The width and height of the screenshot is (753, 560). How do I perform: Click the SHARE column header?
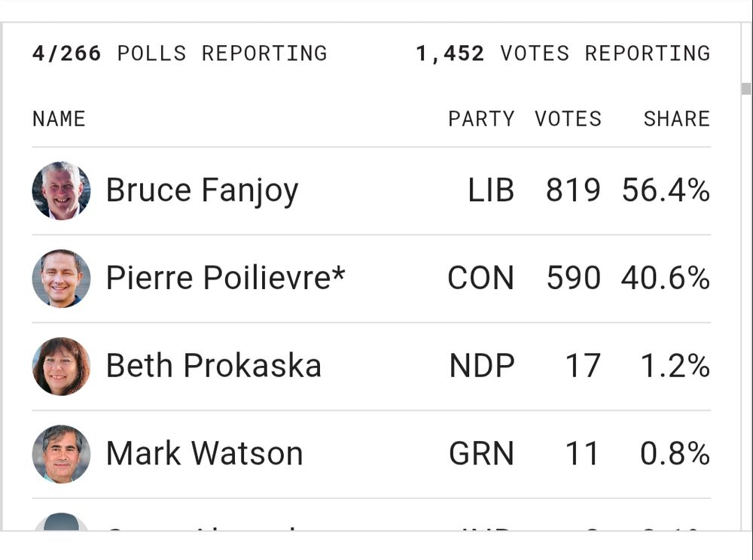tap(677, 119)
